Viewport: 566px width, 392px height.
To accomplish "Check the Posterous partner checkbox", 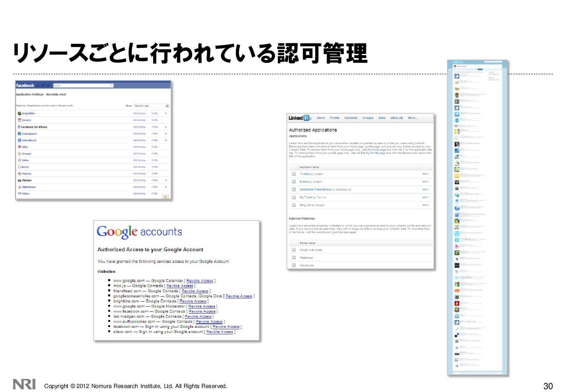I will (x=294, y=258).
